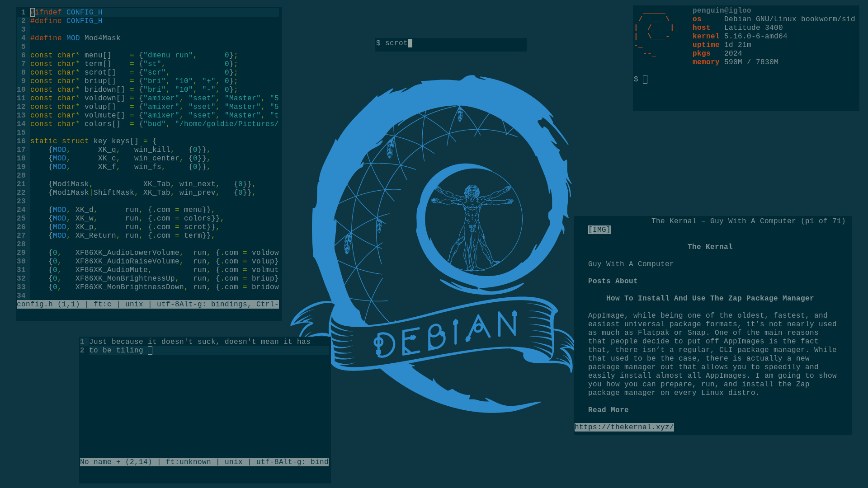
Task: Open the Zap Package Manager article heading link
Action: click(x=710, y=299)
